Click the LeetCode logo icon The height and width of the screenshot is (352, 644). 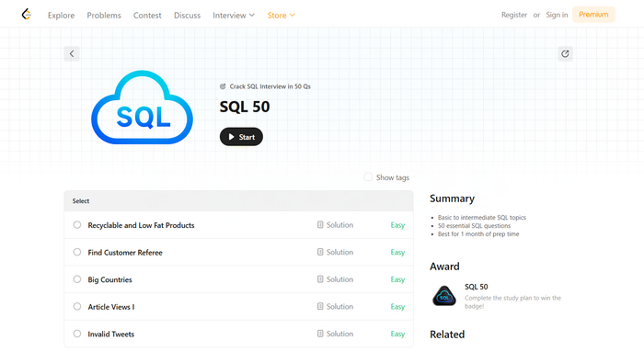click(x=27, y=15)
